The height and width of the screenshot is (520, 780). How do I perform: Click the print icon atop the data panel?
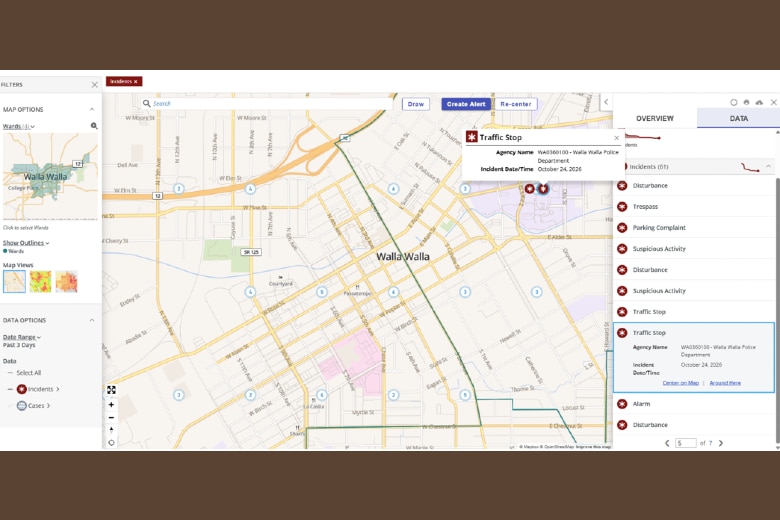click(746, 102)
